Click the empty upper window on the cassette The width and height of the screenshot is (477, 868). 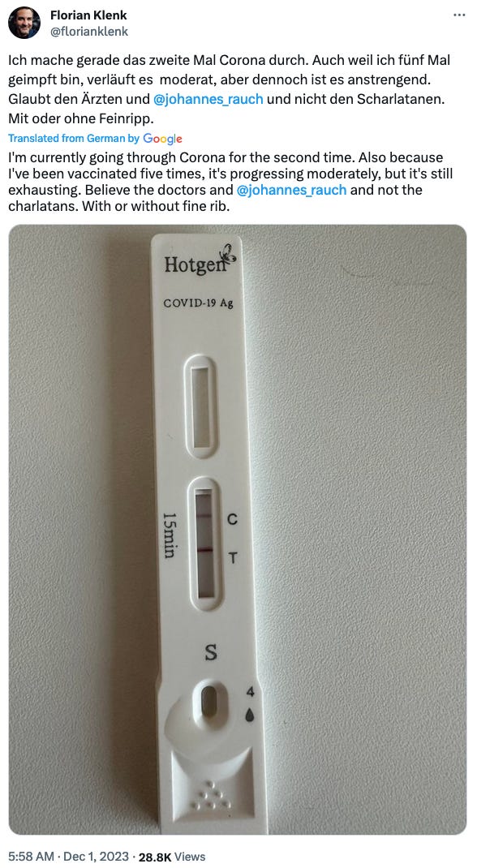(200, 406)
